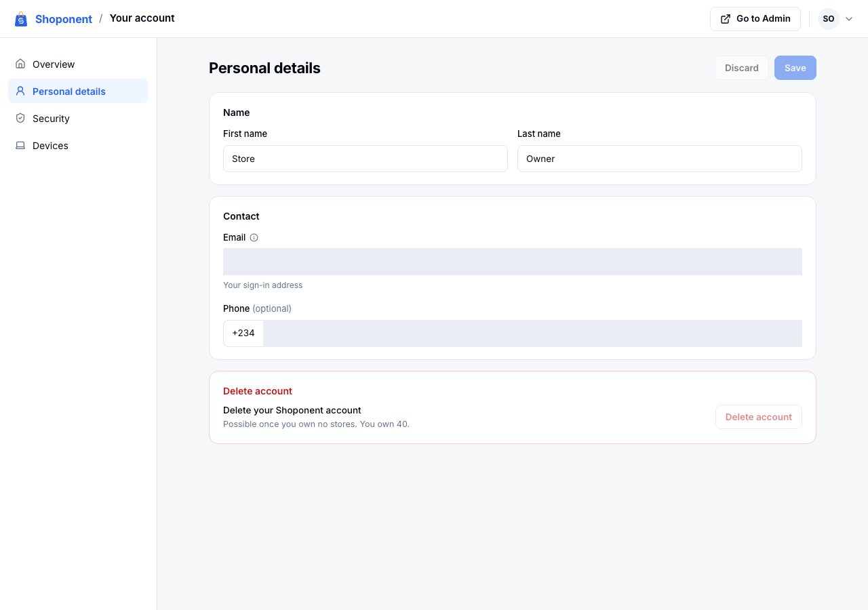
Task: Click the Discard button
Action: [x=742, y=68]
